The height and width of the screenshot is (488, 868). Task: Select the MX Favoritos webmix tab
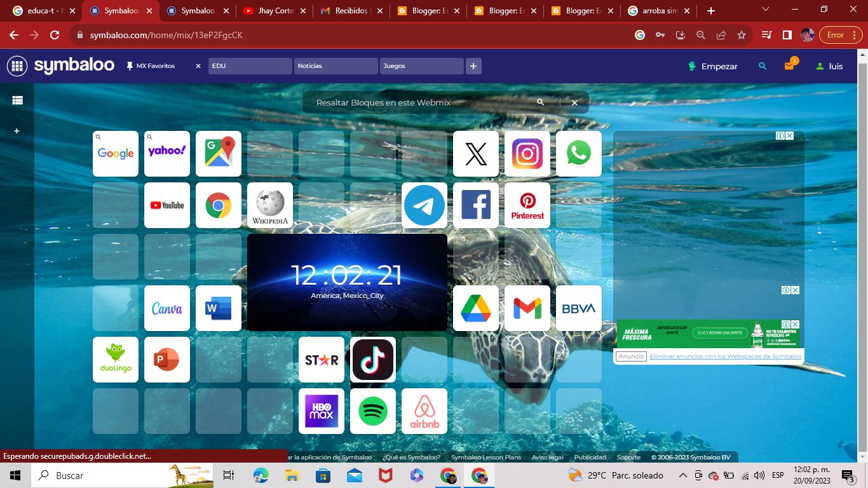pos(155,66)
